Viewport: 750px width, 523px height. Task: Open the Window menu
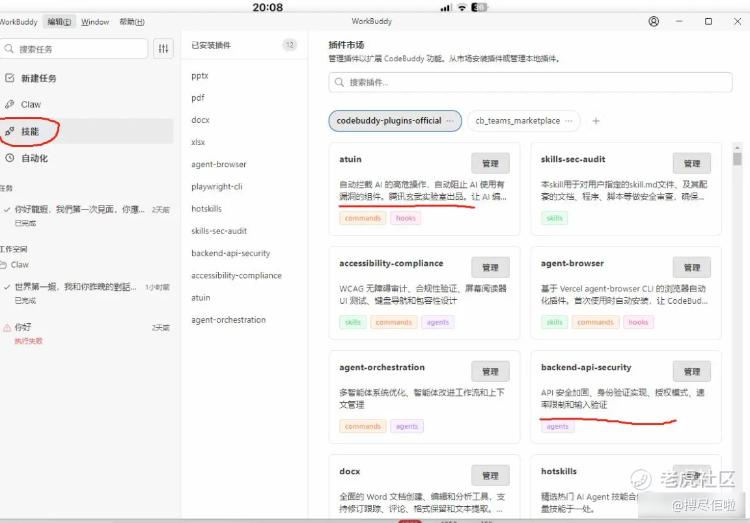(x=95, y=22)
